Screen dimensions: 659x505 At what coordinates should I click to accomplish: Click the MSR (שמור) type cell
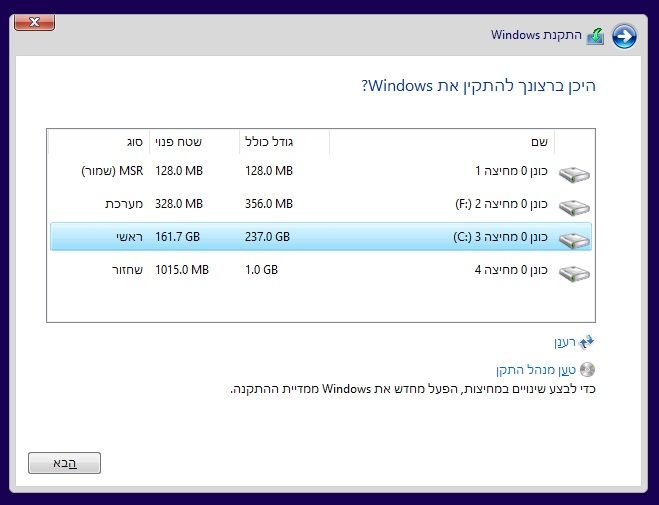click(112, 171)
